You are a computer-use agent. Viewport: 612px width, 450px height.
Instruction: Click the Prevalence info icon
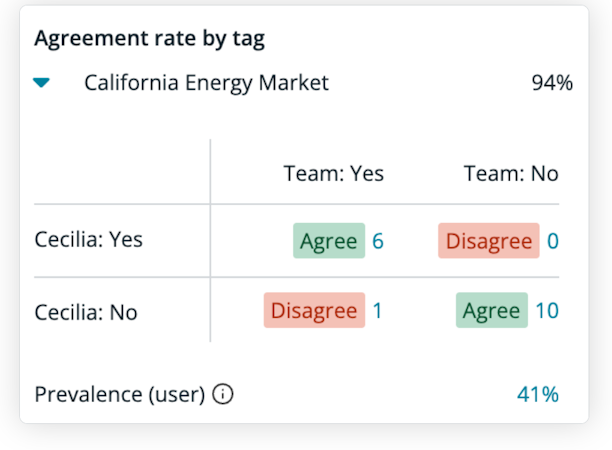222,394
